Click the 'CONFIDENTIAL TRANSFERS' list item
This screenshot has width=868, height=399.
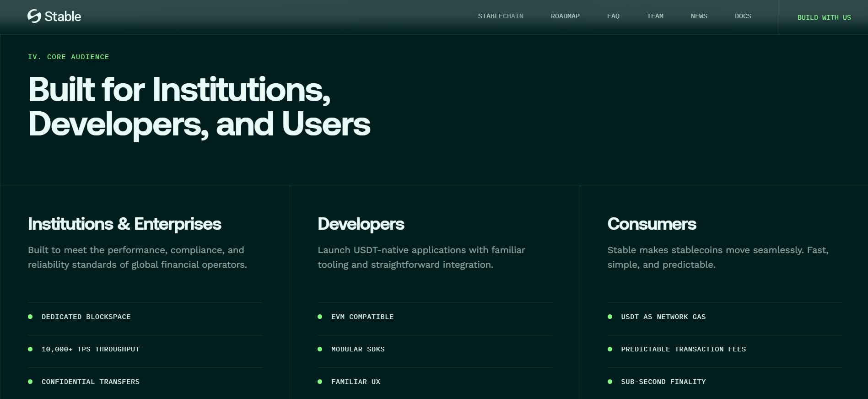(145, 382)
